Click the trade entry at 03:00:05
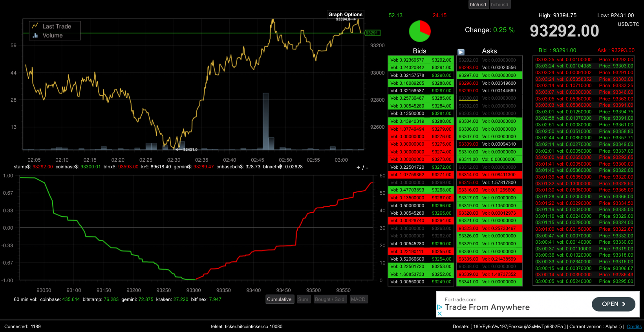 point(584,281)
